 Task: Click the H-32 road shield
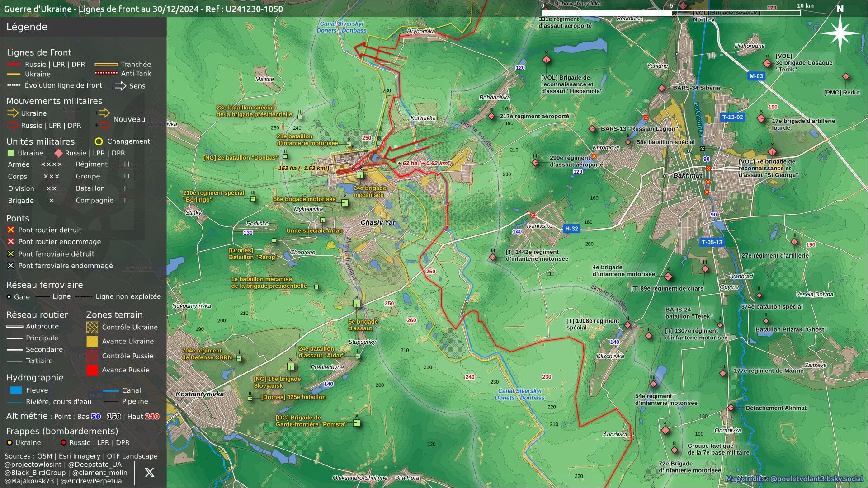(571, 229)
